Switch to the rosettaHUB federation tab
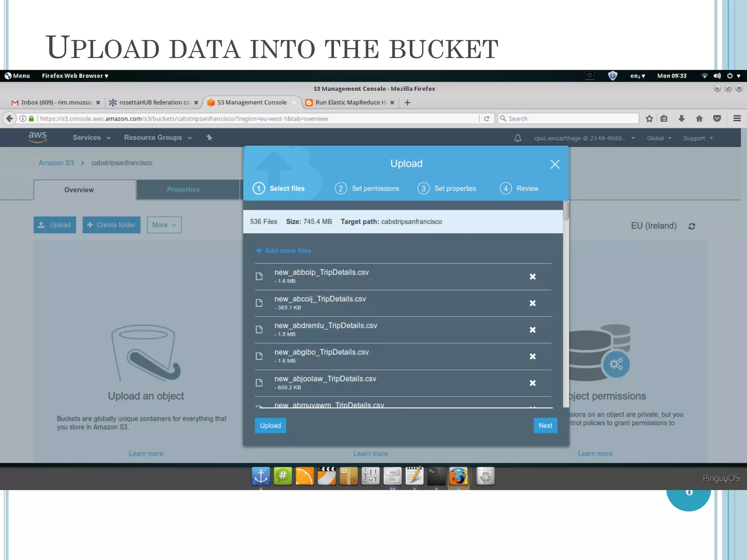 pyautogui.click(x=153, y=103)
